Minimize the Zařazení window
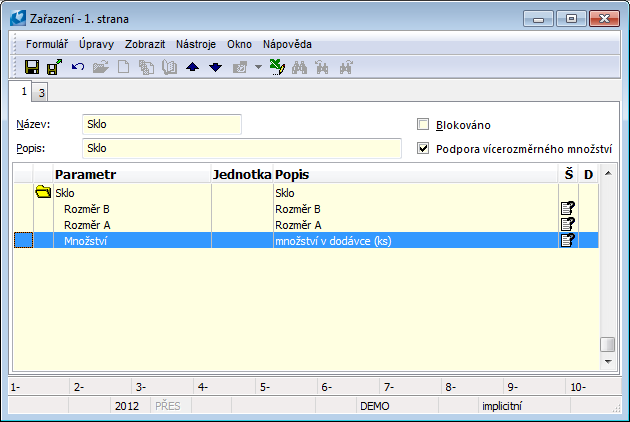 538,19
